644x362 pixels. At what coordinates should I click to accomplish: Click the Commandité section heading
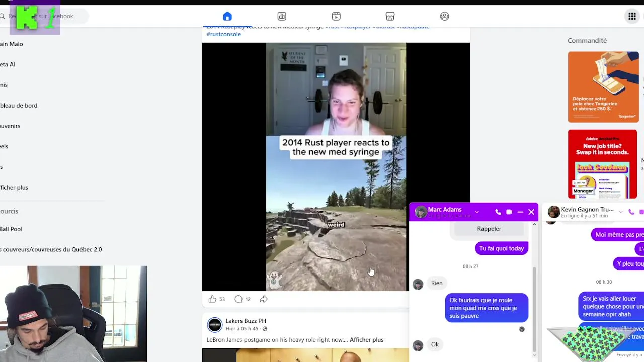pyautogui.click(x=587, y=41)
